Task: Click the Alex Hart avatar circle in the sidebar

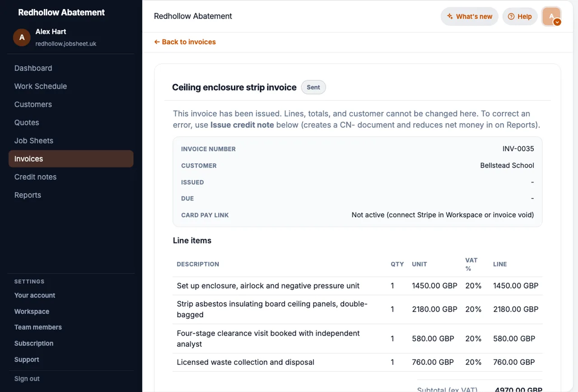Action: pos(22,37)
